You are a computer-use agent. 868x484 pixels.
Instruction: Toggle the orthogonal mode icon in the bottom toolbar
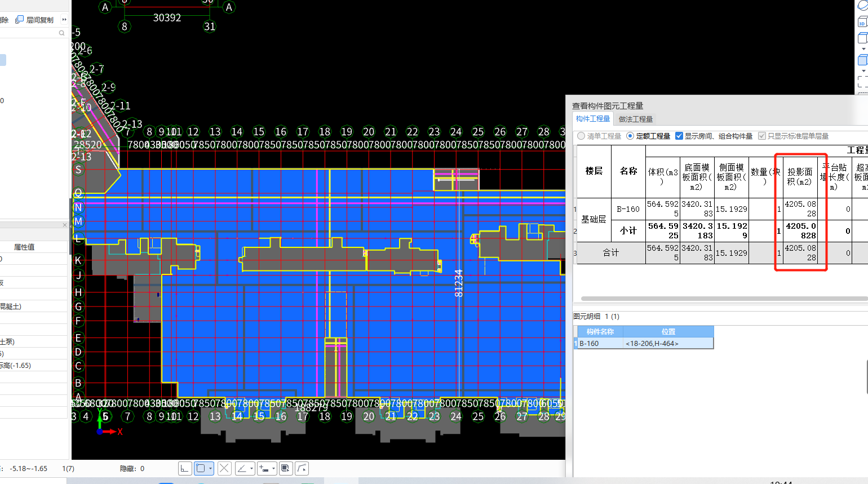pos(185,468)
